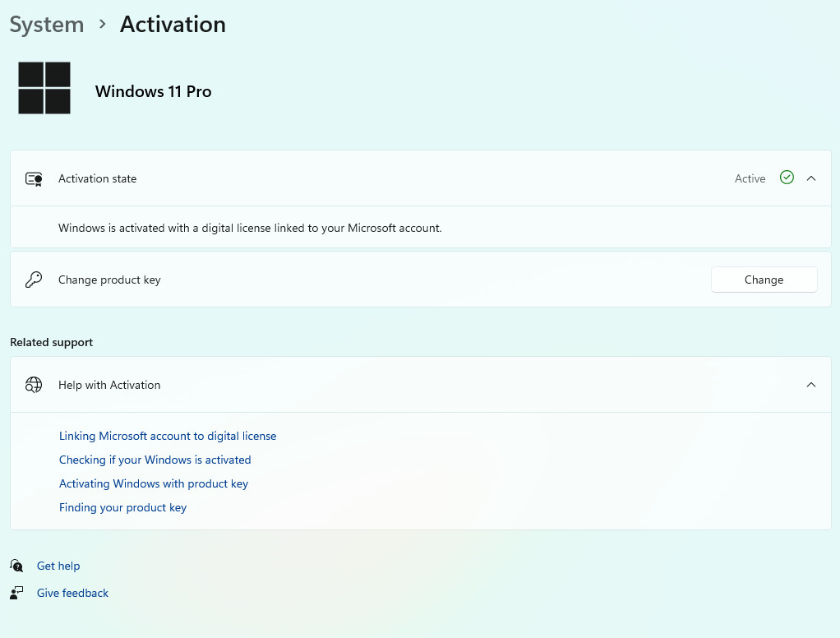The height and width of the screenshot is (638, 840).
Task: Go back to System in breadcrumb
Action: tap(47, 25)
